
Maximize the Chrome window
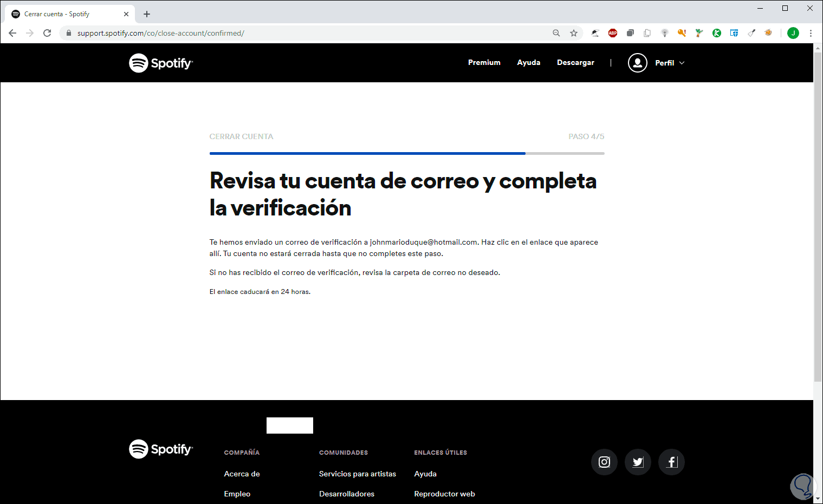click(x=785, y=8)
